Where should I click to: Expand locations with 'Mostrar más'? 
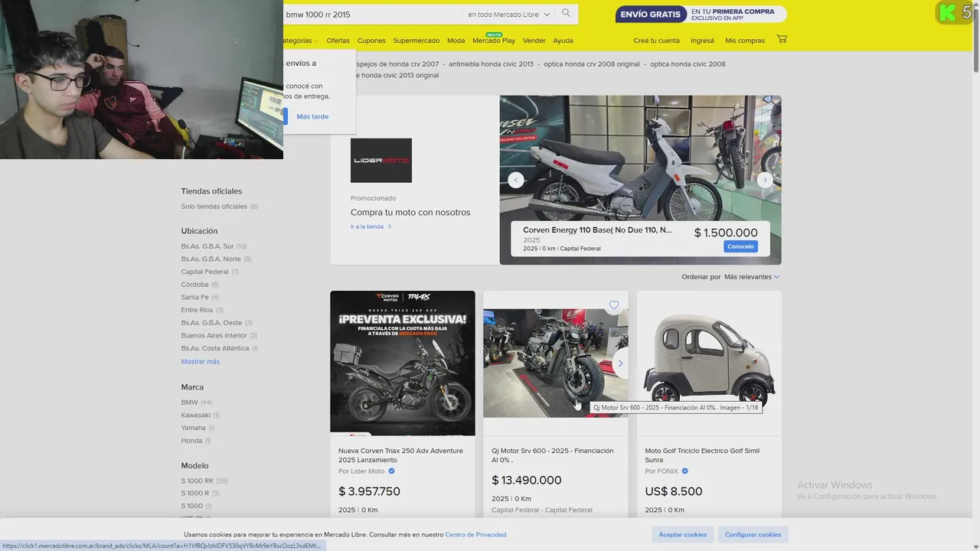tap(201, 361)
